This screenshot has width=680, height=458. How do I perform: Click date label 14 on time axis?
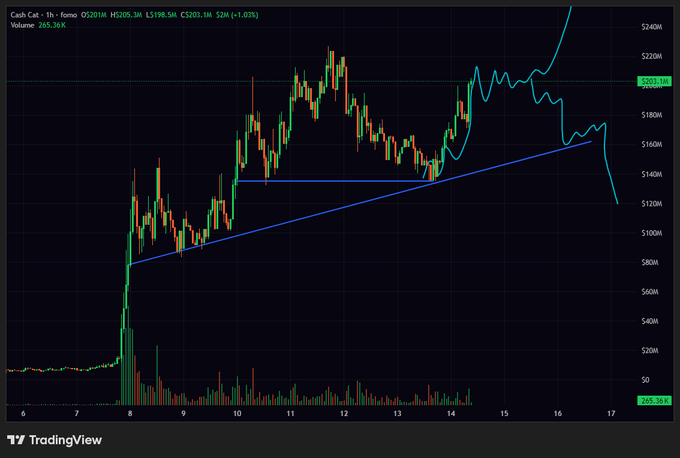click(451, 413)
